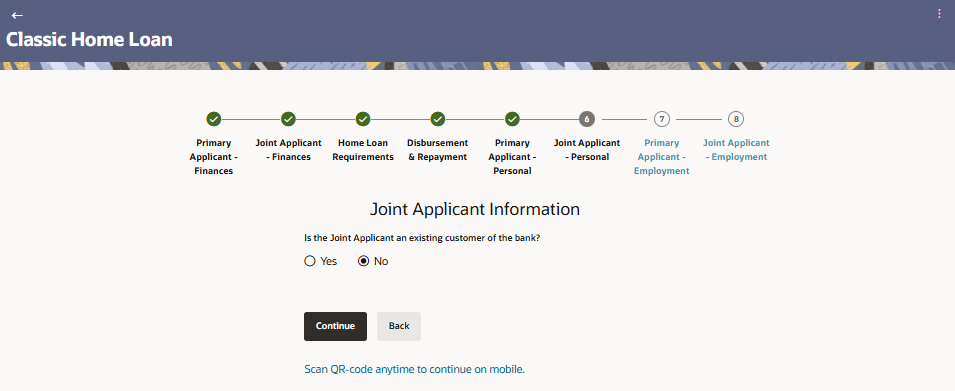Click the Home Loan Requirements step label
Viewport: 955px width, 391px height.
363,150
